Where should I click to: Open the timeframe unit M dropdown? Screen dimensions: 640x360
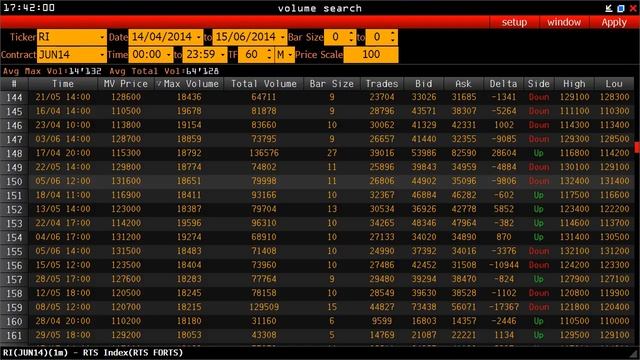point(290,55)
